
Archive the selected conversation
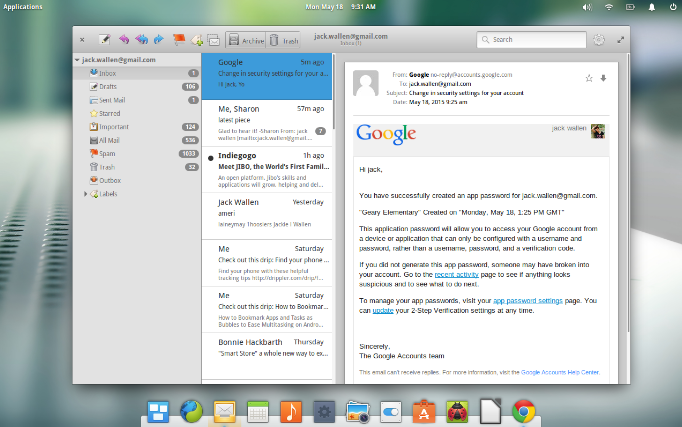tap(246, 40)
